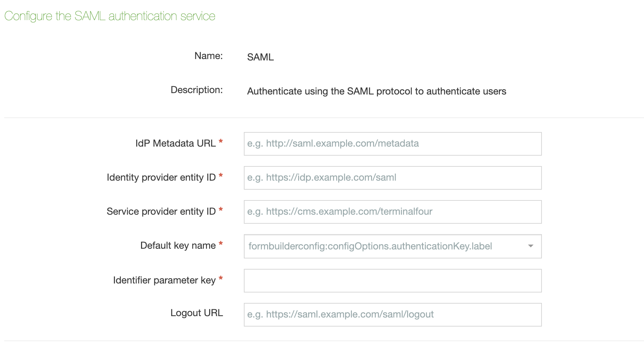The image size is (644, 346).
Task: Click the Logout URL input field
Action: [x=393, y=315]
